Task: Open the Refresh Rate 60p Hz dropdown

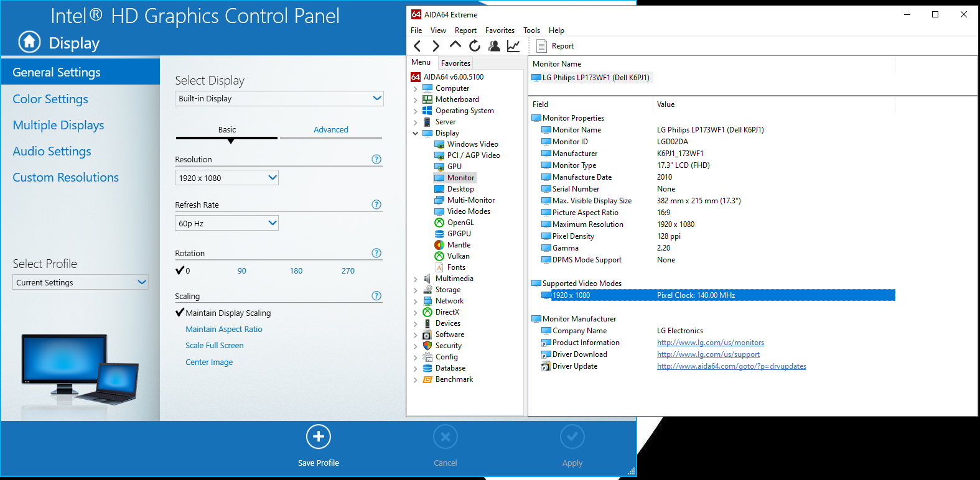Action: (226, 223)
